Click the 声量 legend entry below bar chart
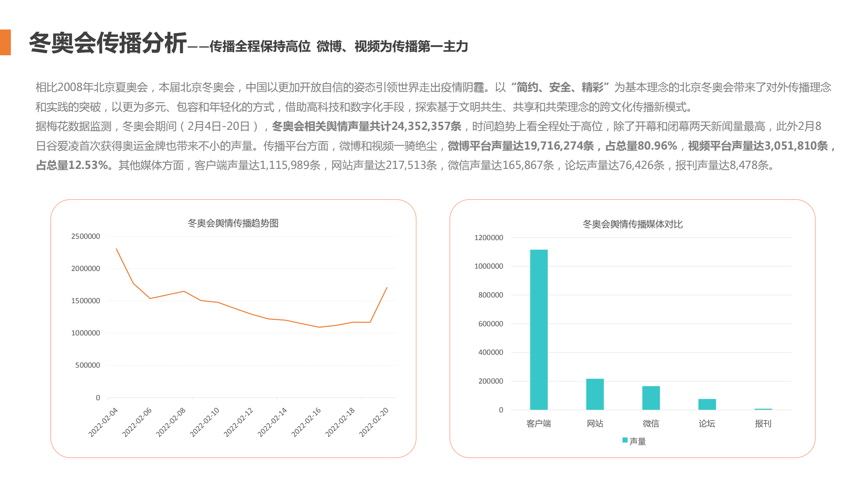The height and width of the screenshot is (488, 868). click(634, 442)
